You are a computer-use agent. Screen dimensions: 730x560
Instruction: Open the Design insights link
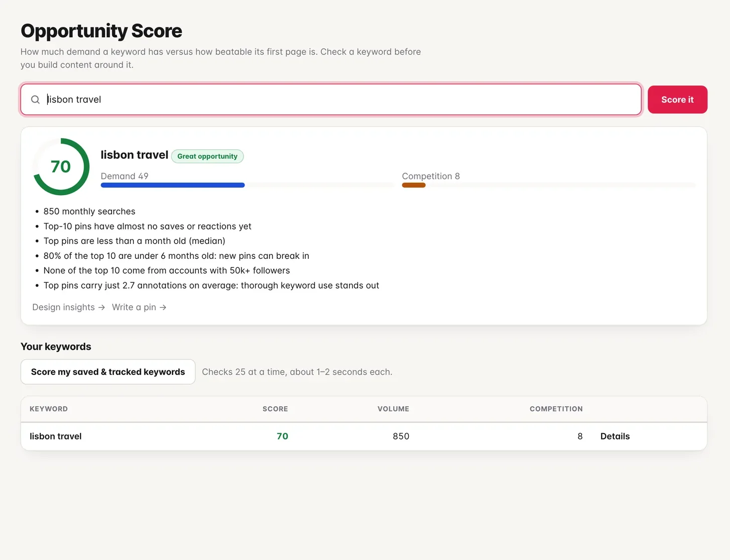point(69,307)
